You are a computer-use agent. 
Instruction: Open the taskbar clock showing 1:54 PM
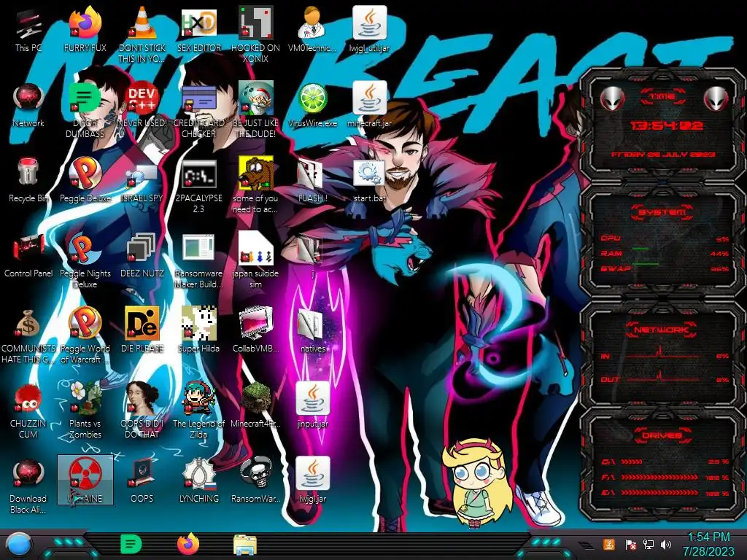tap(708, 544)
